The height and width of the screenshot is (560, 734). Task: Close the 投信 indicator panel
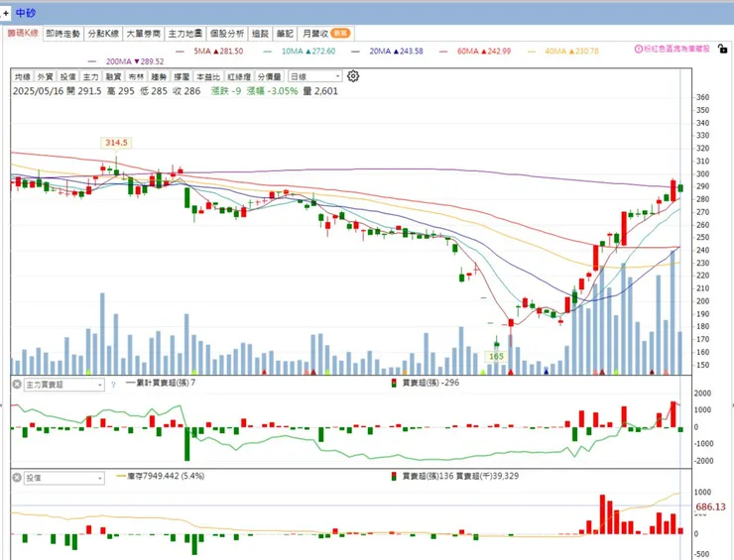coord(17,478)
